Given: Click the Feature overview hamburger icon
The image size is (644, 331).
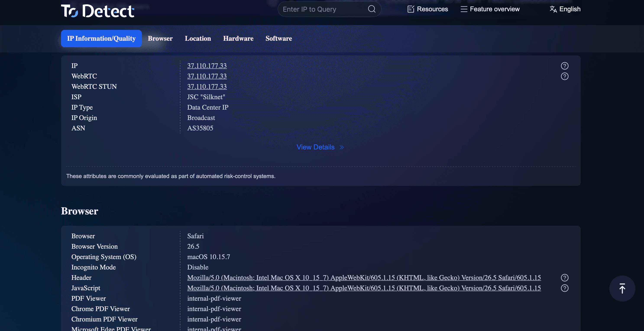Looking at the screenshot, I should pos(464,9).
